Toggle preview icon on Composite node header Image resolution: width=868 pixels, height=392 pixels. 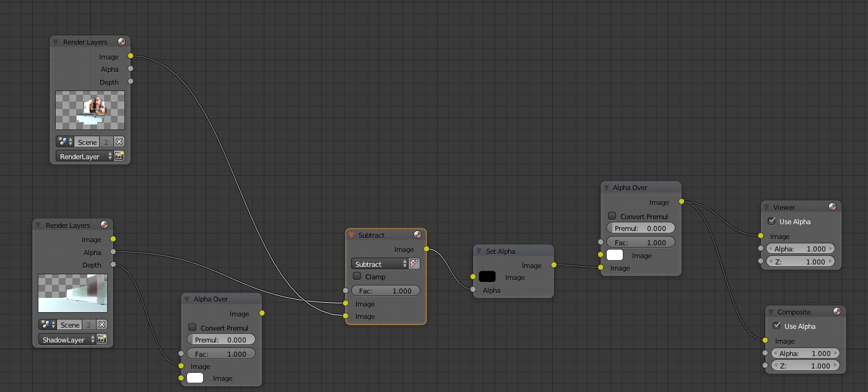coord(837,311)
